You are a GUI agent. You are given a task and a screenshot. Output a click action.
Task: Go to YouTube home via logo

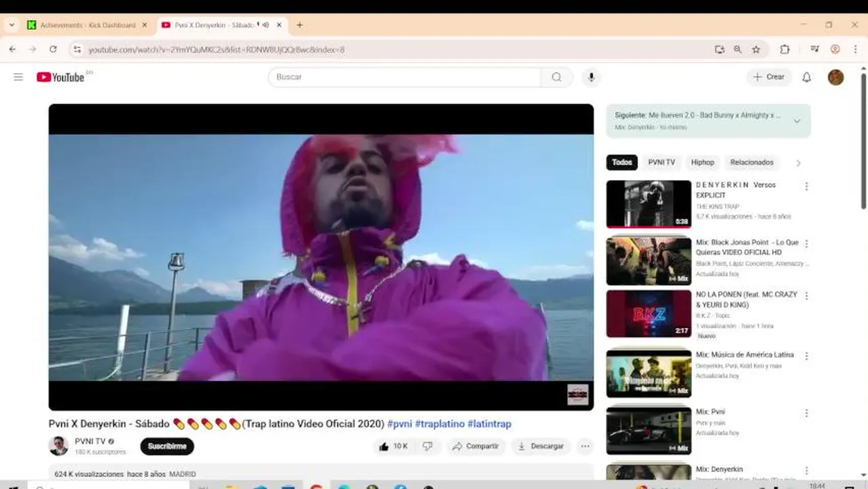point(61,77)
